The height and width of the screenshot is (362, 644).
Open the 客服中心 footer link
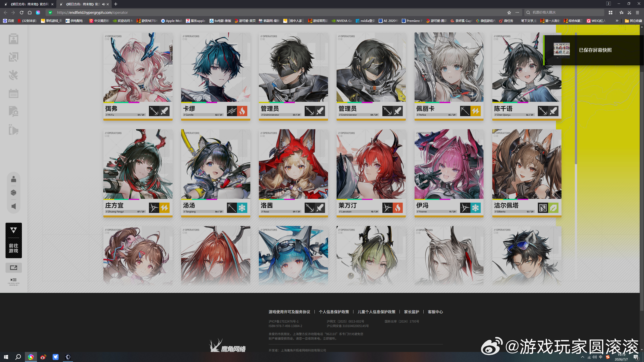(435, 312)
